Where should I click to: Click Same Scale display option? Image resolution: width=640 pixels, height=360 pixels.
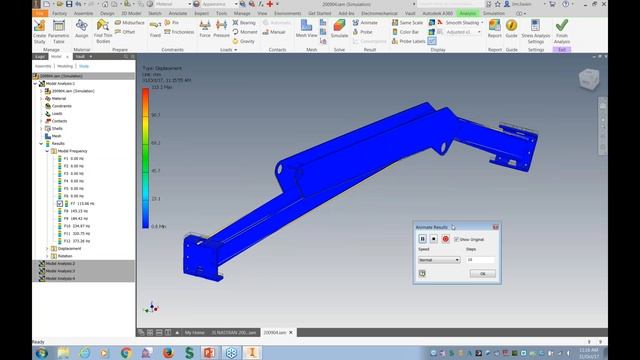point(407,22)
